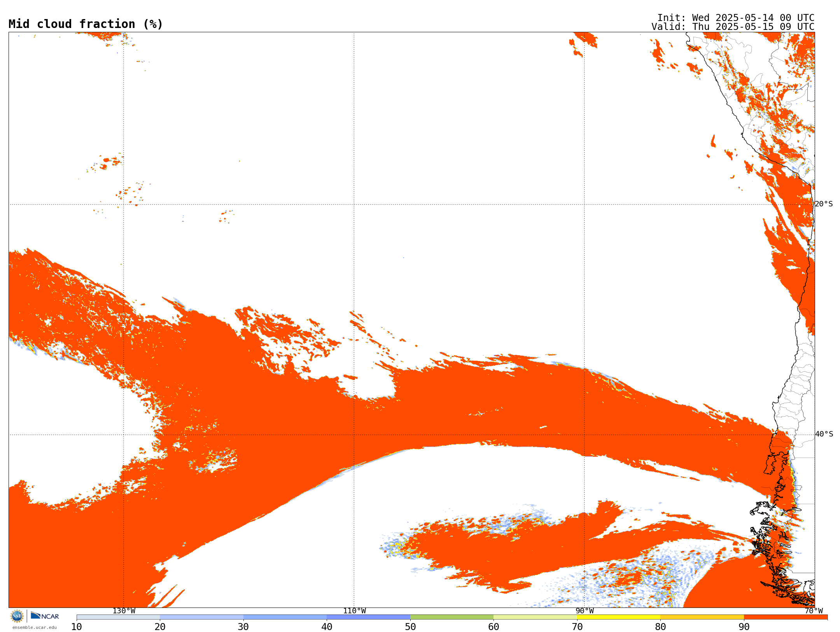Click the colorbar tick label 60

(x=493, y=627)
